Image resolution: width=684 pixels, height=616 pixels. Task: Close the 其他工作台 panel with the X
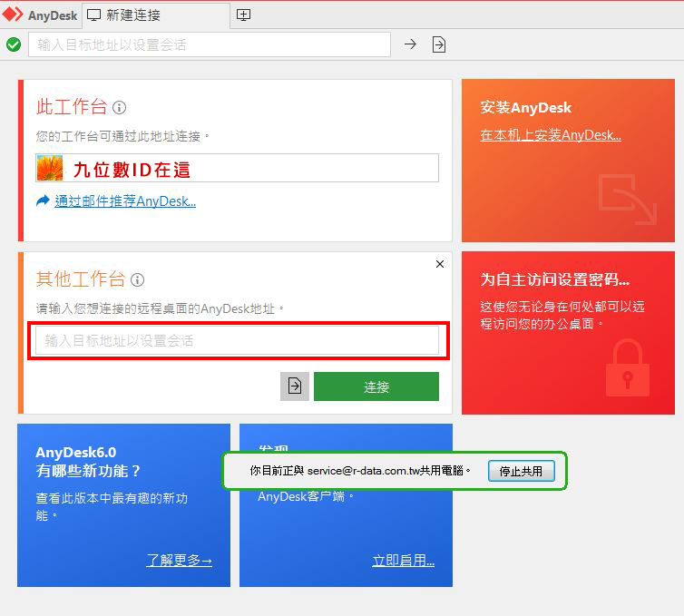point(440,264)
